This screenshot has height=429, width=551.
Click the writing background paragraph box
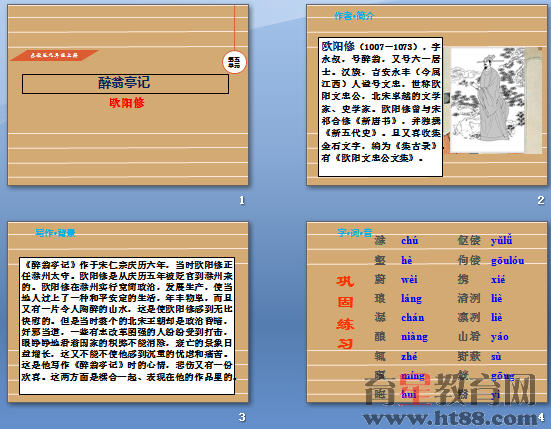127,326
